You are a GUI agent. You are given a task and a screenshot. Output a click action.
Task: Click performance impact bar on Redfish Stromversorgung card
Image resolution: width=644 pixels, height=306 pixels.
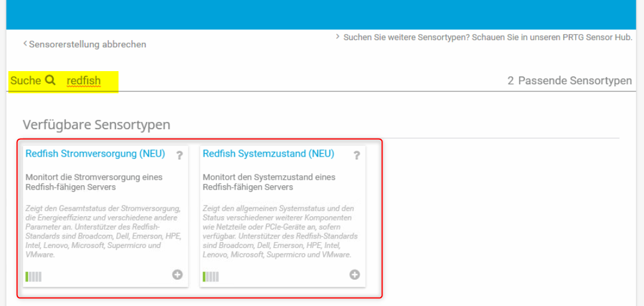tap(34, 277)
